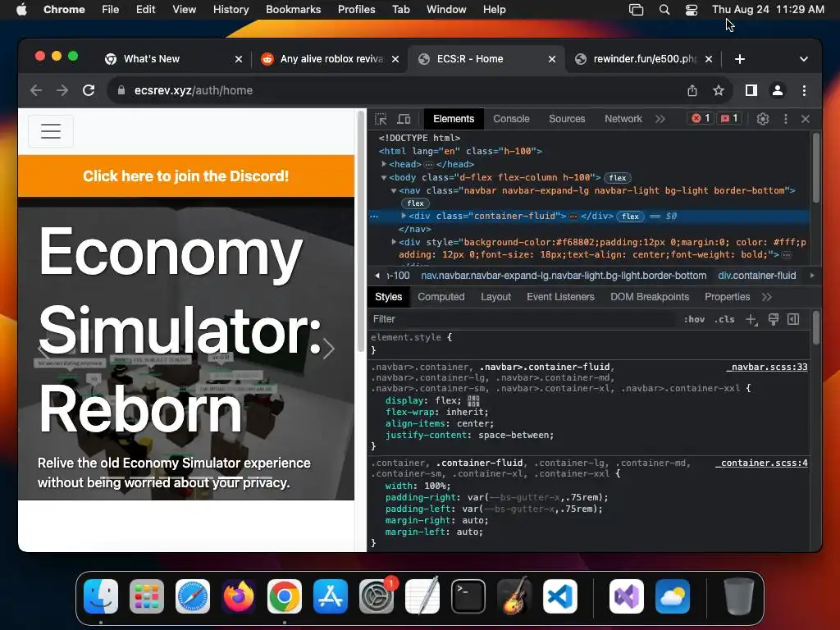Click the address bar URL field
Viewport: 840px width, 630px height.
coord(396,90)
